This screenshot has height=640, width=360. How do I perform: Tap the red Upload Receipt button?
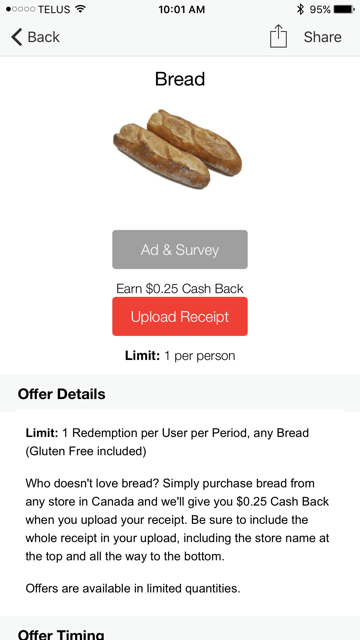click(x=180, y=317)
